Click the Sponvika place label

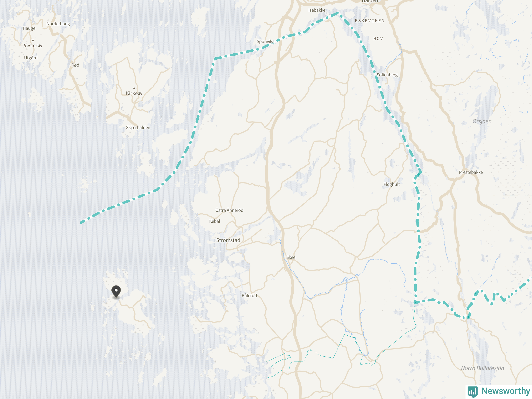266,41
